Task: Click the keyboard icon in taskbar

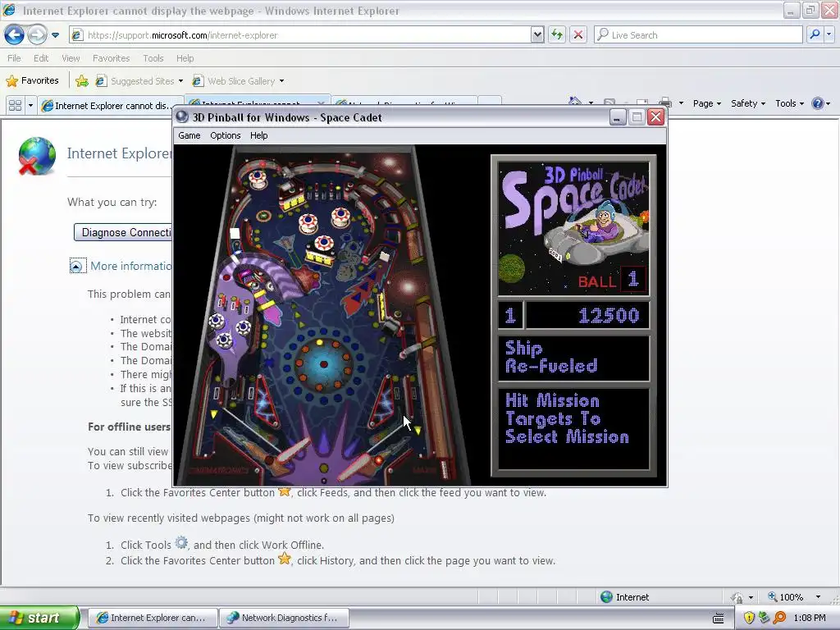Action: coord(719,619)
